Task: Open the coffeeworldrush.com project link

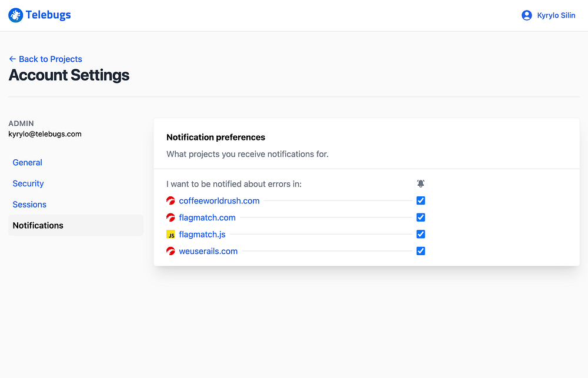Action: [x=219, y=201]
